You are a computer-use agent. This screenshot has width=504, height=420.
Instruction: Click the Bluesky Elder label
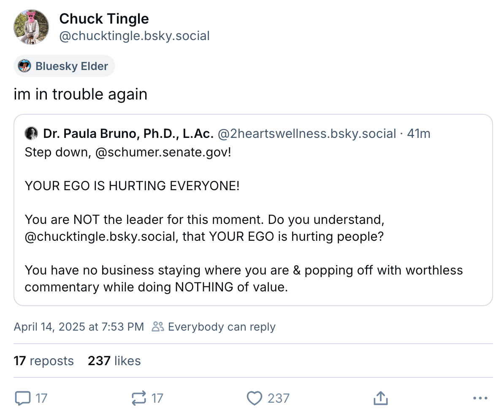[x=72, y=66]
